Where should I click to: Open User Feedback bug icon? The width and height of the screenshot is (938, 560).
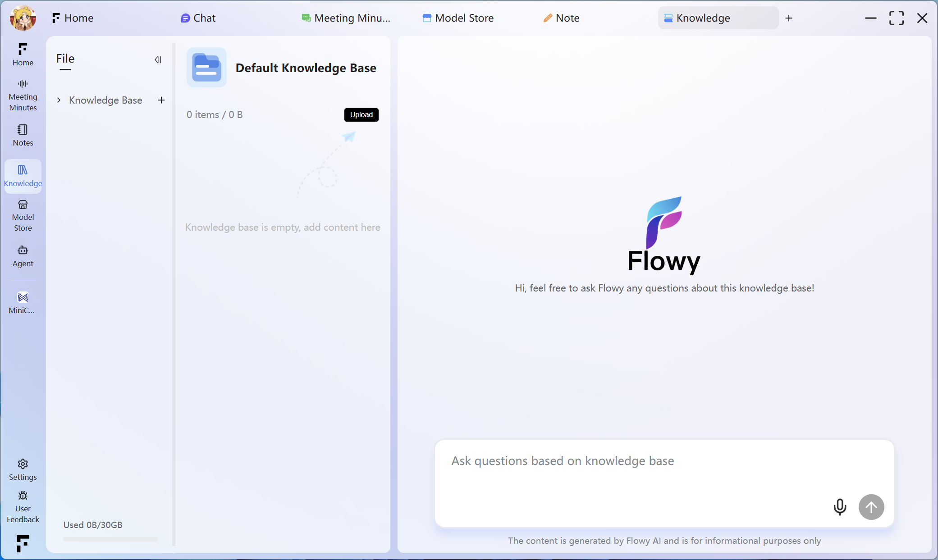23,507
